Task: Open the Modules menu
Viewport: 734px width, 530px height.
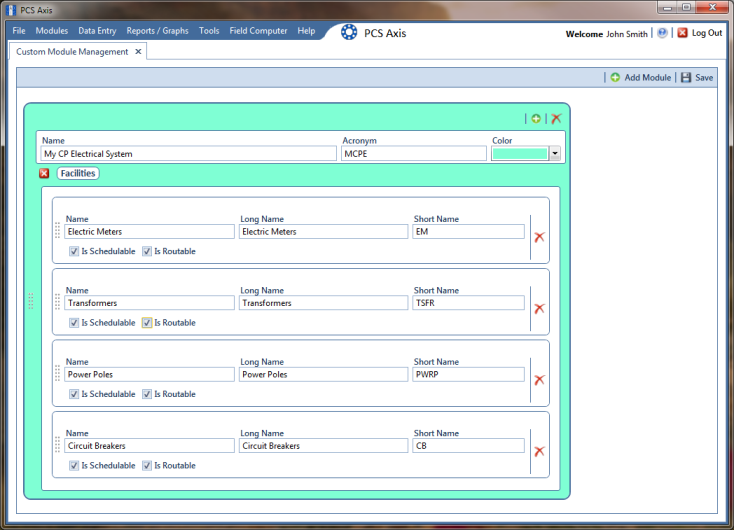Action: coord(51,31)
